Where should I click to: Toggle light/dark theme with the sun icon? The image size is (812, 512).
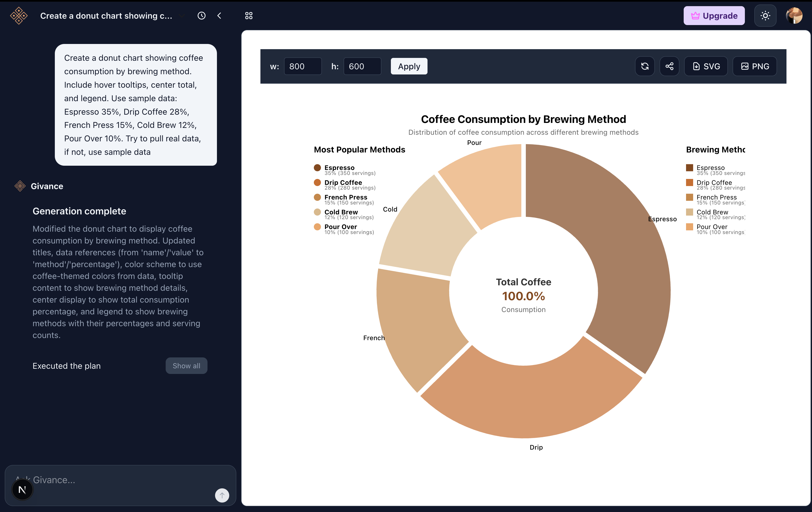(765, 16)
